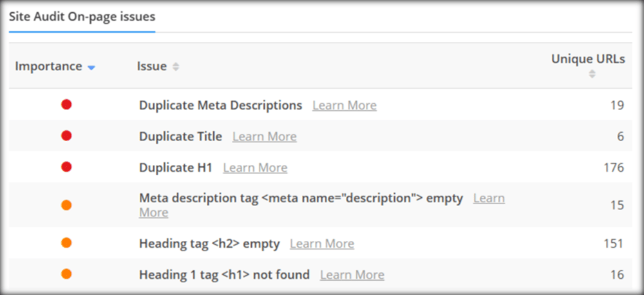Viewport: 644px width, 295px height.
Task: Open Learn More for Duplicate Meta Descriptions
Action: pos(344,106)
